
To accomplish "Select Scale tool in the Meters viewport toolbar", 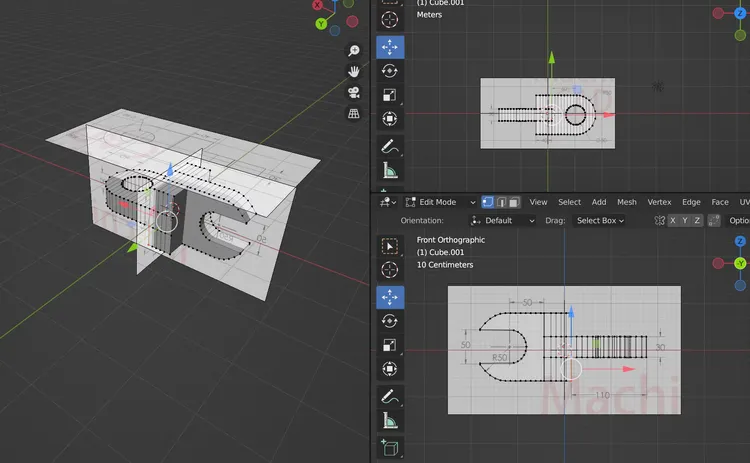I will click(390, 95).
